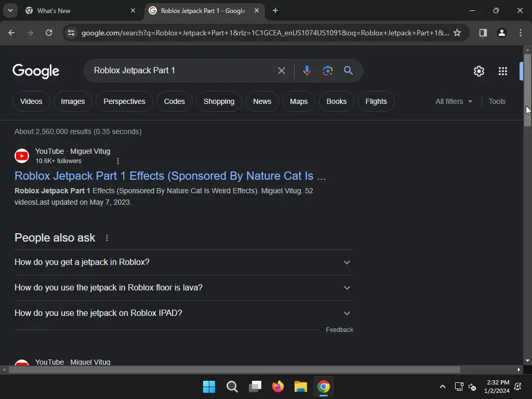The image size is (532, 399).
Task: Expand 'jetpack on Roblox IPAD' question
Action: [183, 313]
